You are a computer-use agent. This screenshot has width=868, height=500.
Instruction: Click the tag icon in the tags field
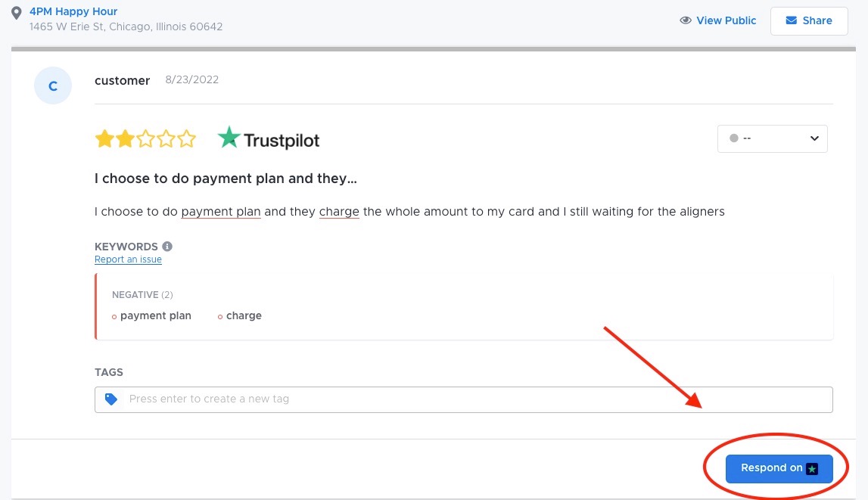[111, 399]
